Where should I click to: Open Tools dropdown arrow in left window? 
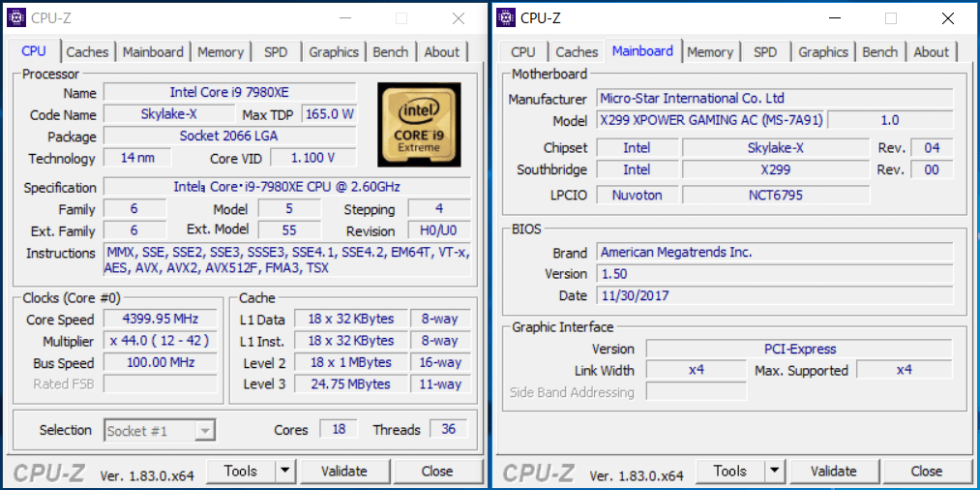pos(285,471)
